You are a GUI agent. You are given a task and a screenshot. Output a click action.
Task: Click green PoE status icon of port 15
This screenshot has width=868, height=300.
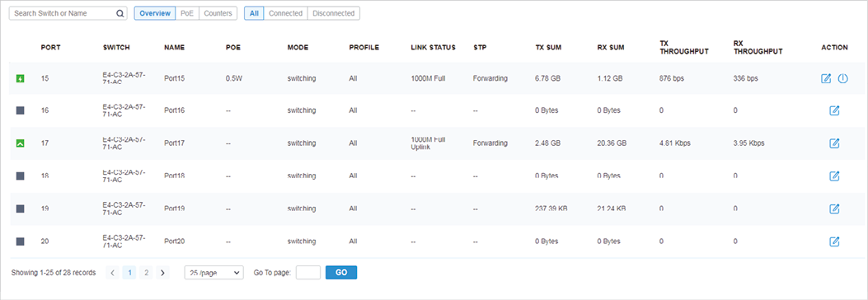click(21, 78)
